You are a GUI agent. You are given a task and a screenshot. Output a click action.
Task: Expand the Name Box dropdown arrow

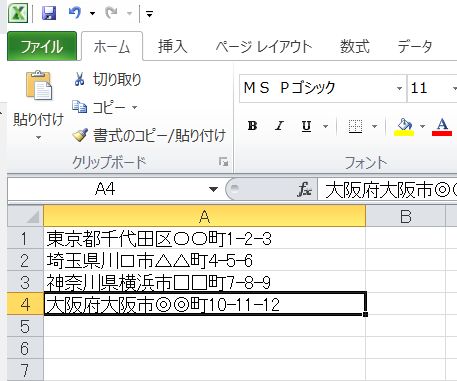pyautogui.click(x=213, y=189)
